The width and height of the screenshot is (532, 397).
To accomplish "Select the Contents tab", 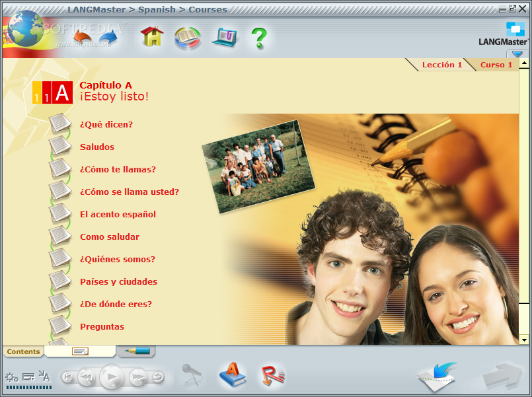I will [x=23, y=351].
